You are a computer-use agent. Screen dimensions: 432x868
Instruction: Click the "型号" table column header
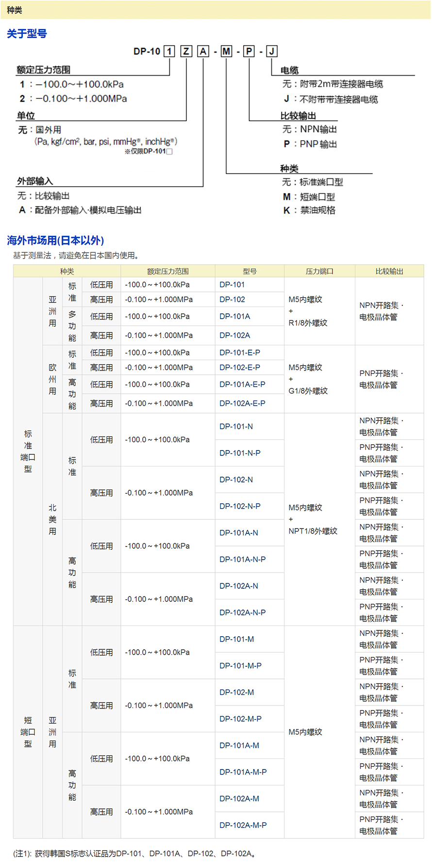[250, 272]
